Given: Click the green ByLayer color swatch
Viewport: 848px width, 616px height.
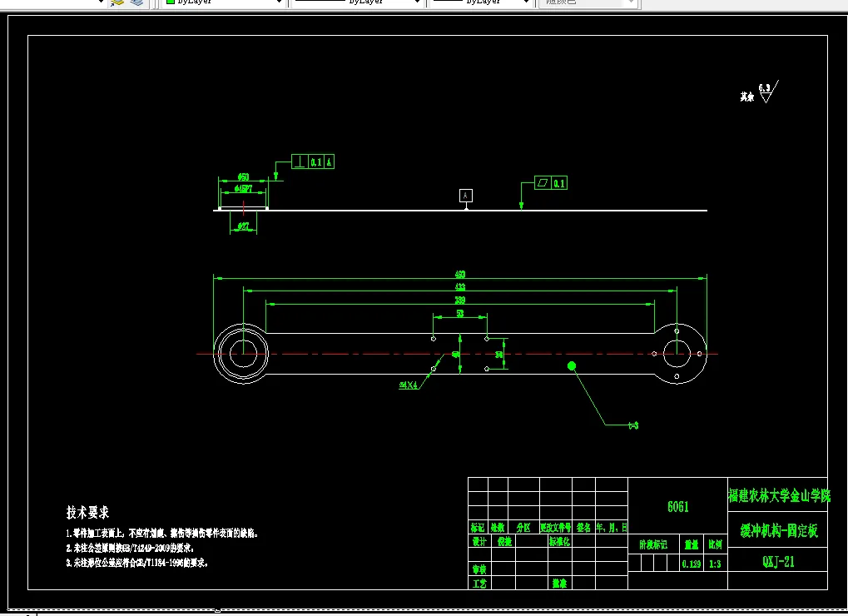Looking at the screenshot, I should 171,2.
